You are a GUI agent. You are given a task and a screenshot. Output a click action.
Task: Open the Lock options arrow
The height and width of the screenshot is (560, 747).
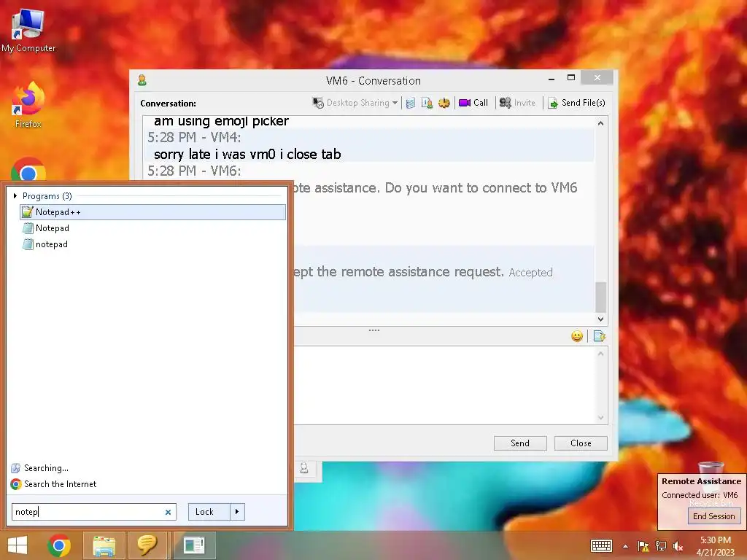click(x=237, y=512)
